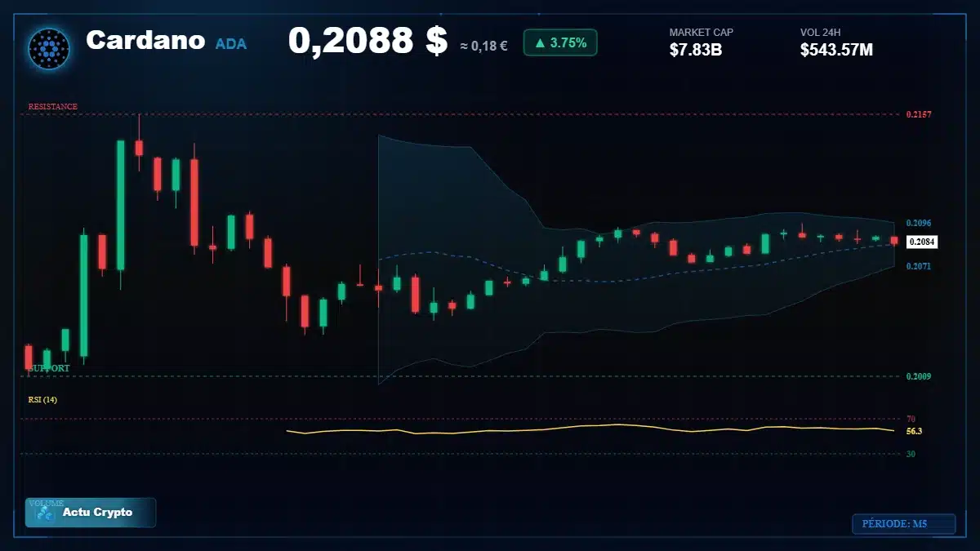This screenshot has width=980, height=551.
Task: Click the $7.83B market cap value
Action: pyautogui.click(x=696, y=50)
